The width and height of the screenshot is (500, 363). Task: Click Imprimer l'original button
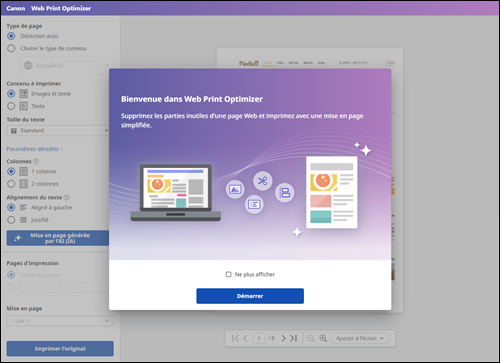pyautogui.click(x=60, y=349)
